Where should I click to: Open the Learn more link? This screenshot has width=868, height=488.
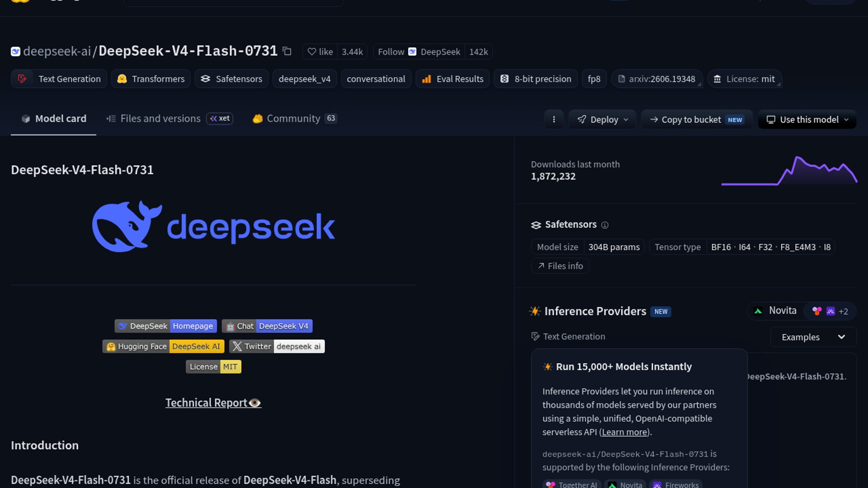coord(624,432)
